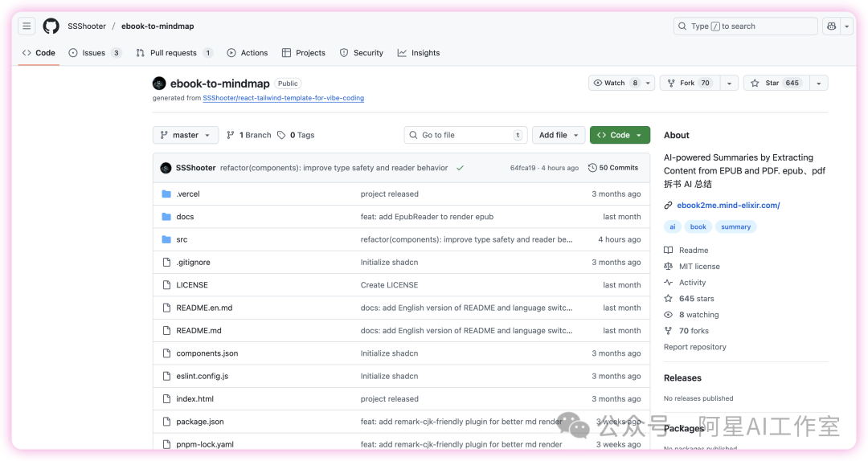Screen dimensions: 868x461
Task: Open components.json file
Action: 207,353
